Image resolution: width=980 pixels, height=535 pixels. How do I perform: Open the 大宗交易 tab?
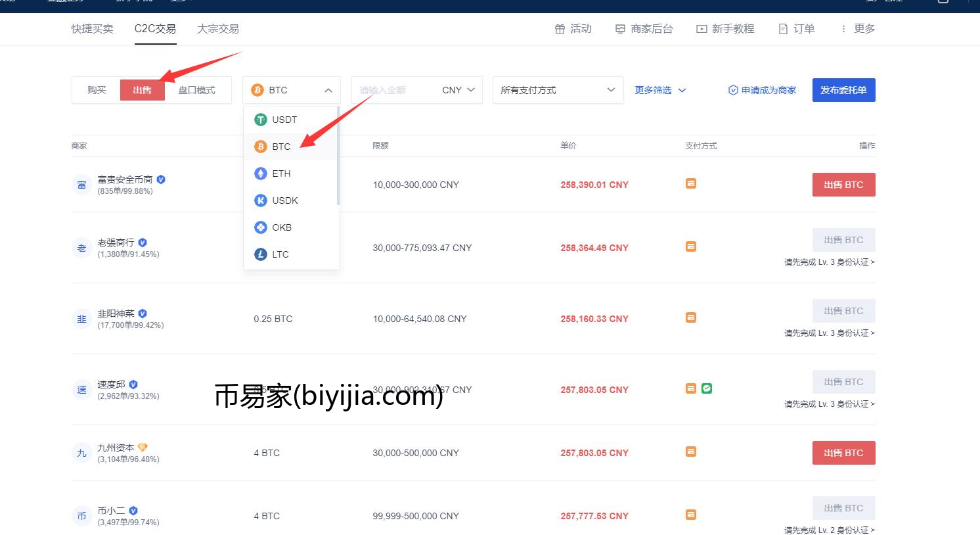point(218,29)
